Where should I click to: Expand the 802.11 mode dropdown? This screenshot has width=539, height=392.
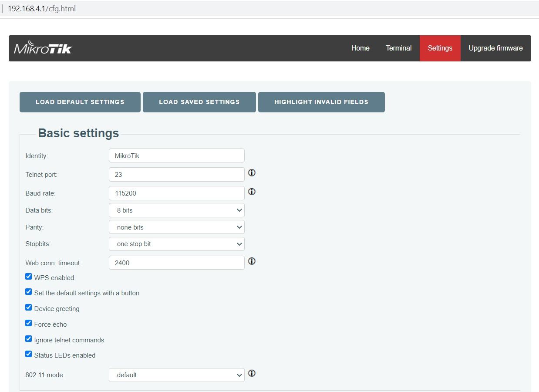coord(176,375)
